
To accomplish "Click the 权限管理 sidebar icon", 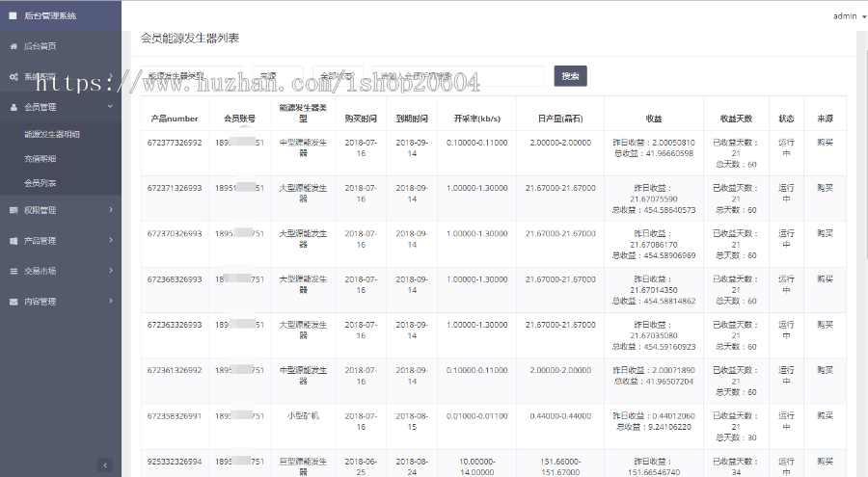I will coord(14,210).
